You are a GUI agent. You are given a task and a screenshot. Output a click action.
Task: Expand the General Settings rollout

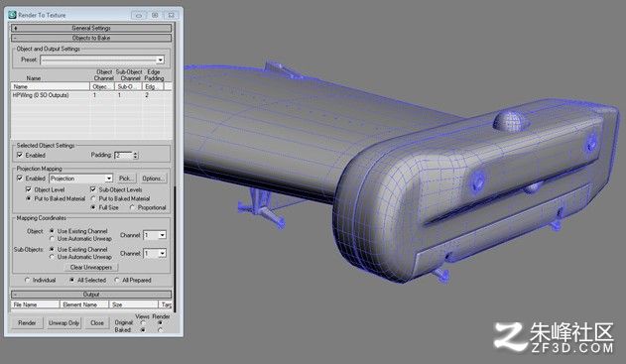point(91,28)
